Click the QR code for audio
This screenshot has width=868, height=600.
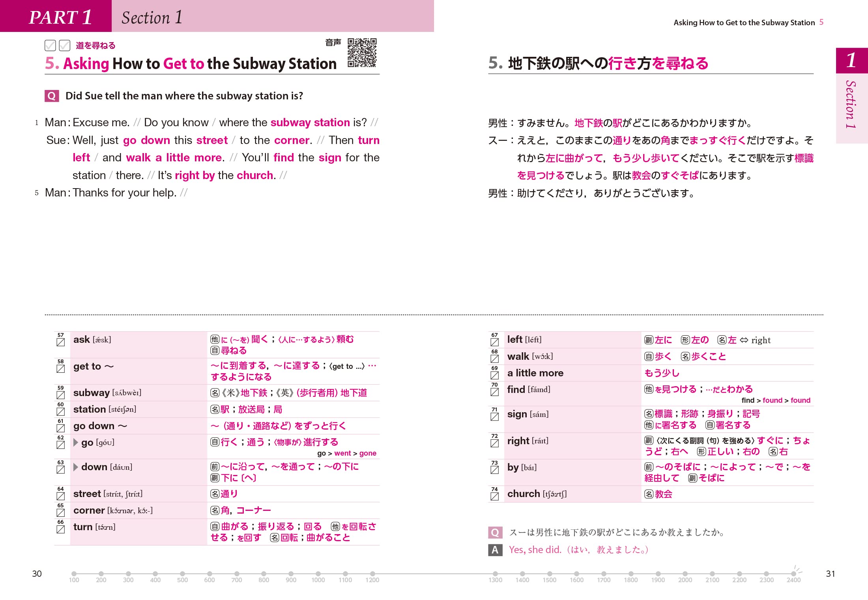click(362, 53)
